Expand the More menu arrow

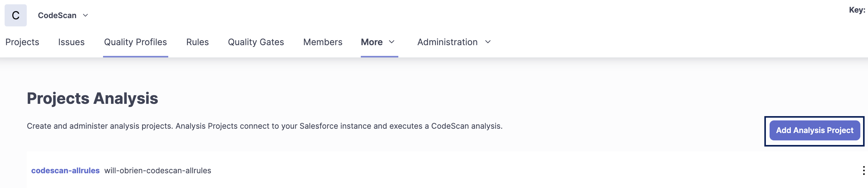pyautogui.click(x=392, y=42)
